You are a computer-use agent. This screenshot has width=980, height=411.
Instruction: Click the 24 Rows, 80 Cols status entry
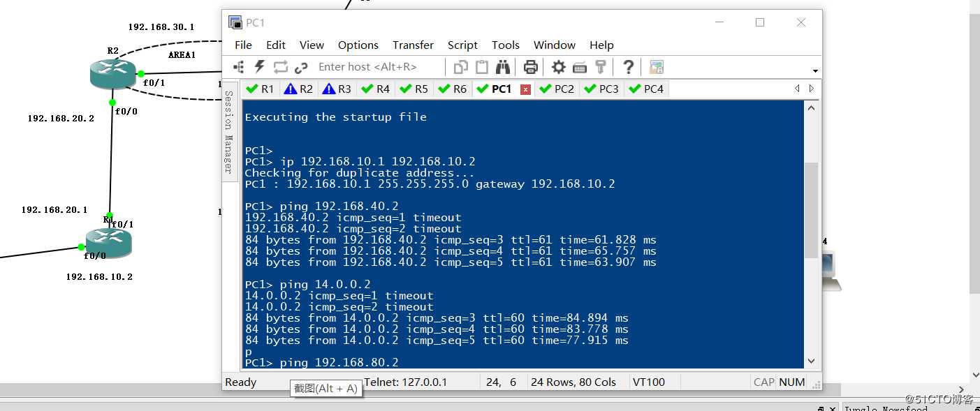point(573,382)
